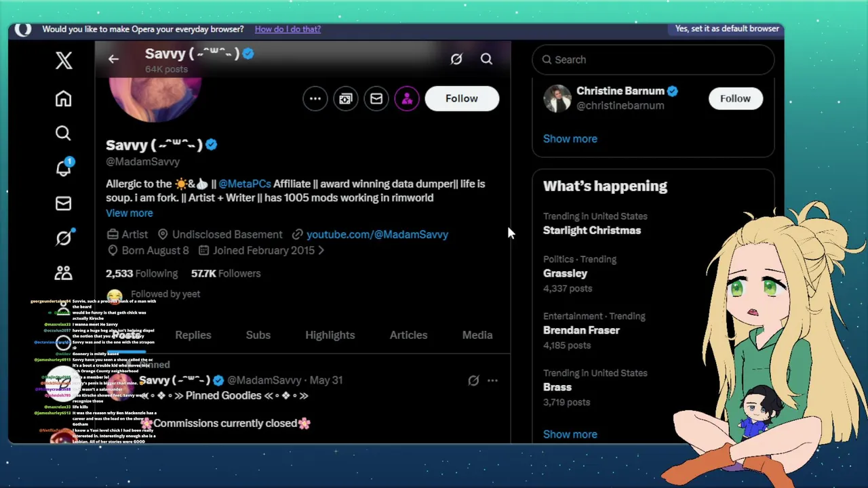Follow Christine Barnum
The width and height of the screenshot is (868, 488).
[x=735, y=99]
